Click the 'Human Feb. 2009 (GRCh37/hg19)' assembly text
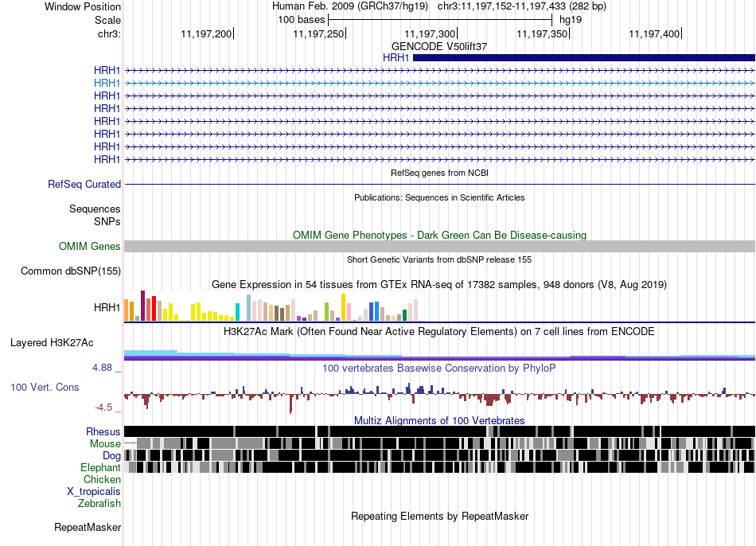The width and height of the screenshot is (756, 546). click(x=350, y=6)
